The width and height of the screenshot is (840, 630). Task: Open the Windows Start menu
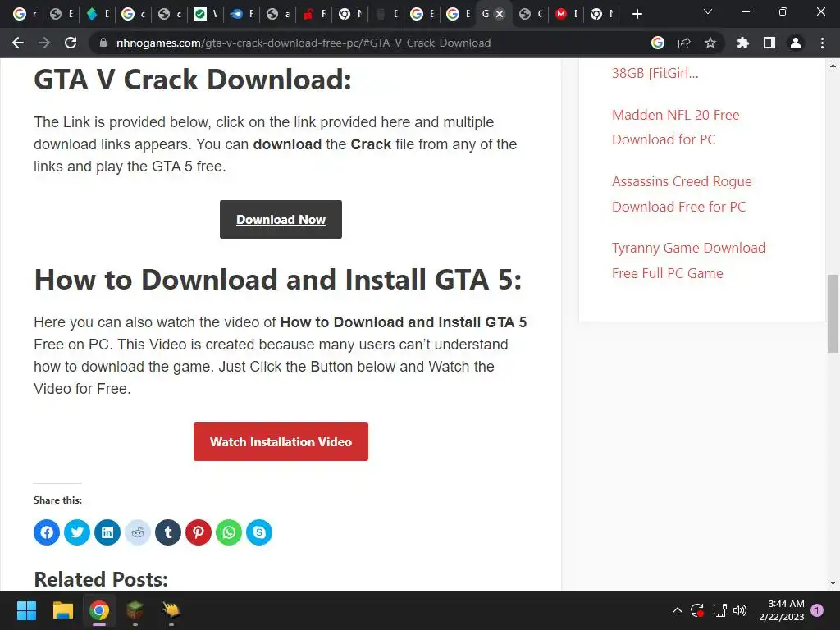pyautogui.click(x=26, y=610)
